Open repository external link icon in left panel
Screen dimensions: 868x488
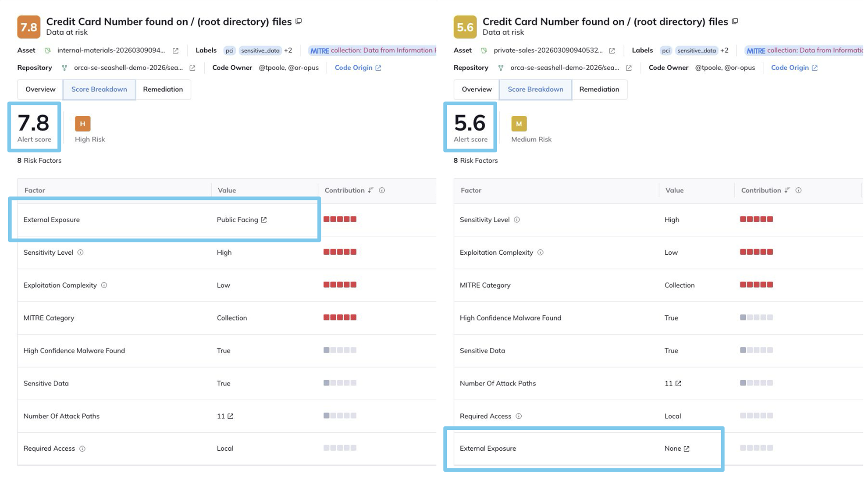pos(192,68)
